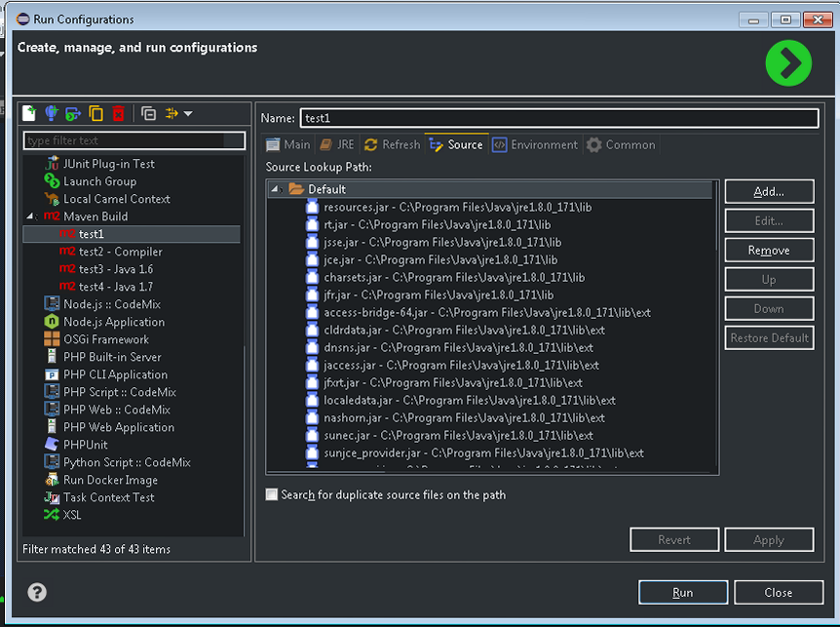Click the type filter text field
The image size is (840, 627).
point(134,140)
